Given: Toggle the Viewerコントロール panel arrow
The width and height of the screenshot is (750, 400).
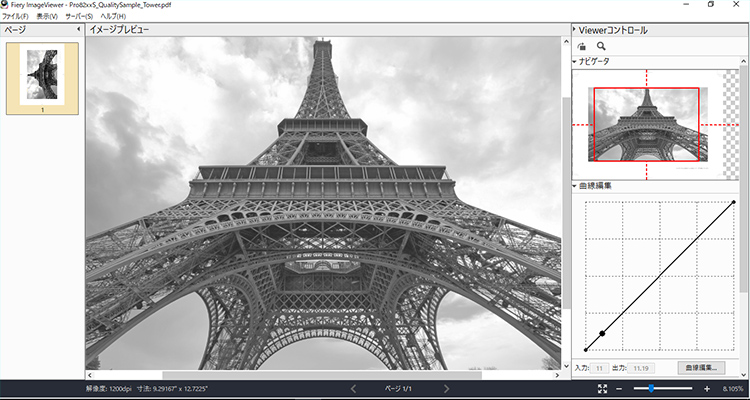Looking at the screenshot, I should click(x=575, y=30).
